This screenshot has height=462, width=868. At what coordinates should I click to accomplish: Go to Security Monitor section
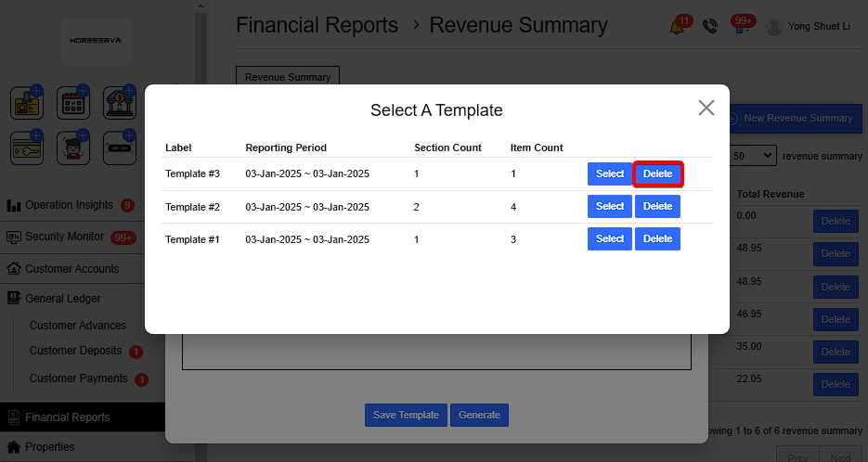coord(64,237)
